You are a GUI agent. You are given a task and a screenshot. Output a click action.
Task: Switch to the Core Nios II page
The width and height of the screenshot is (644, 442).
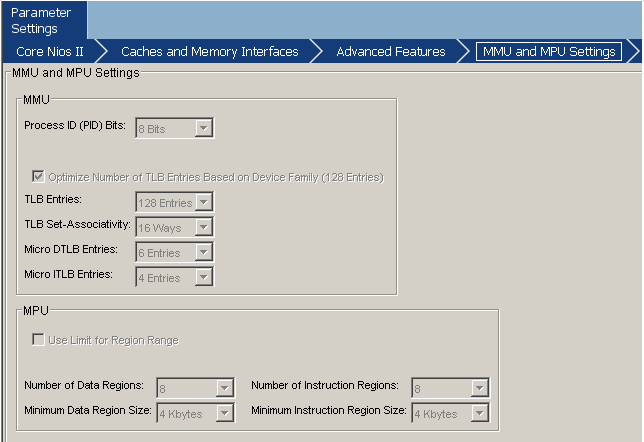(x=50, y=52)
